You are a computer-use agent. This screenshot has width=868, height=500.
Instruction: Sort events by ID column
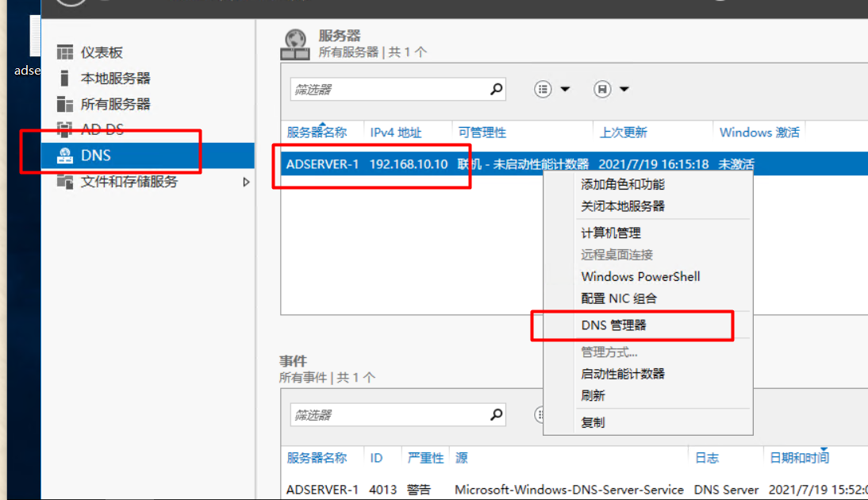click(376, 458)
